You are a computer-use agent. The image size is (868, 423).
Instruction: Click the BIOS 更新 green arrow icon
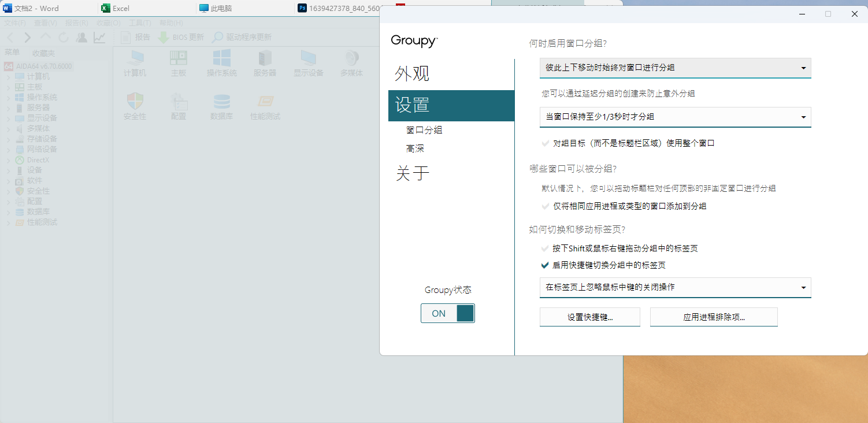164,37
